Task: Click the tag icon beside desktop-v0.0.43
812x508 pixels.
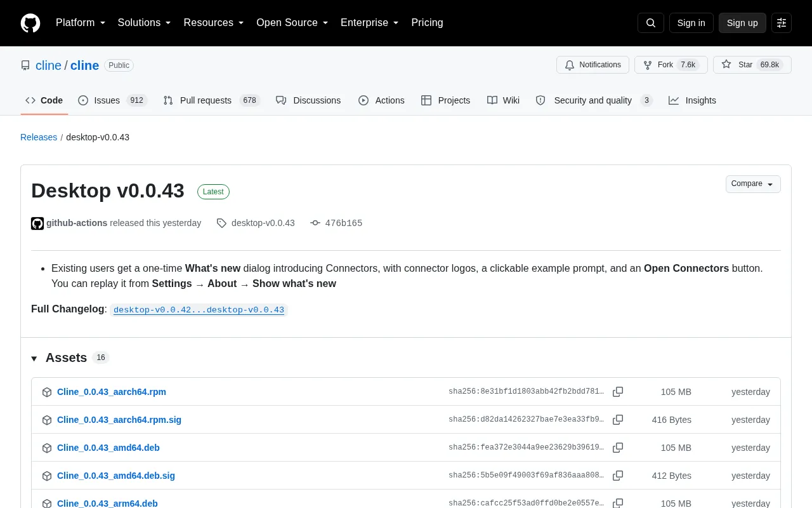Action: [x=221, y=224]
